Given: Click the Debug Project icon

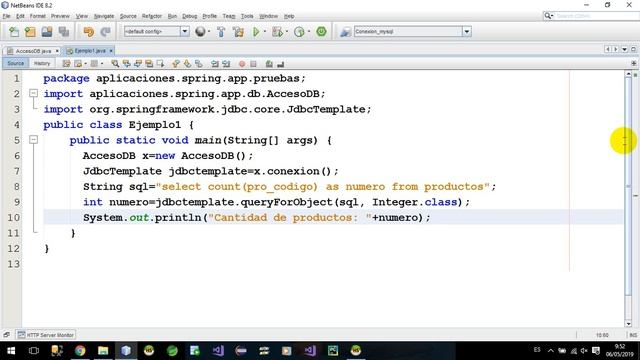Looking at the screenshot, I should (x=277, y=31).
